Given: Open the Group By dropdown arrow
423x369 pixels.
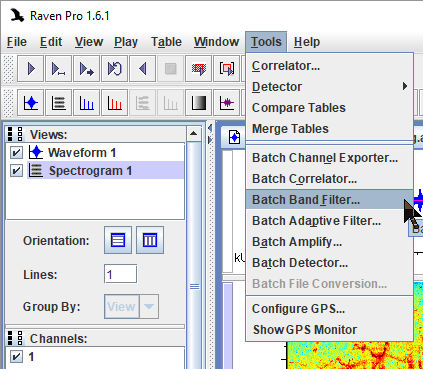Looking at the screenshot, I should click(x=149, y=306).
